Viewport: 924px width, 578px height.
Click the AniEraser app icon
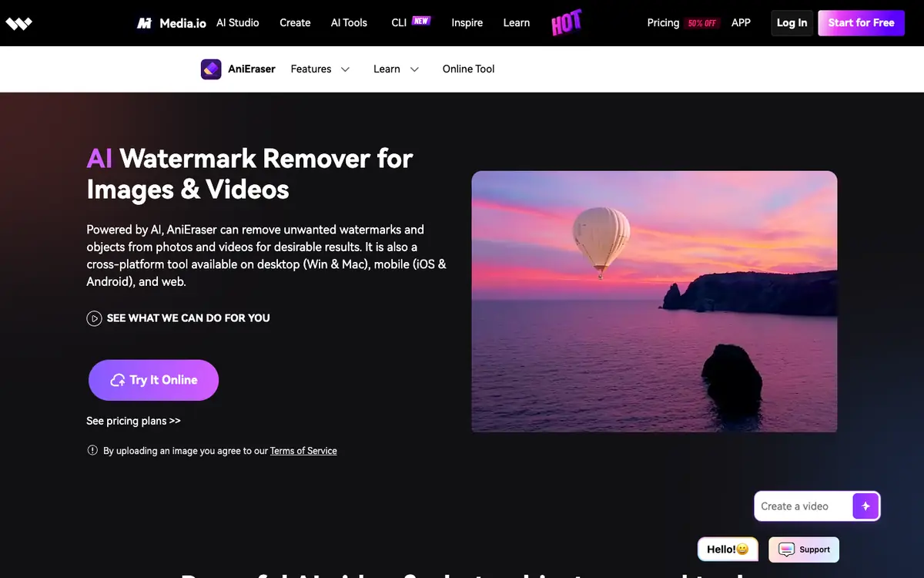(x=211, y=69)
